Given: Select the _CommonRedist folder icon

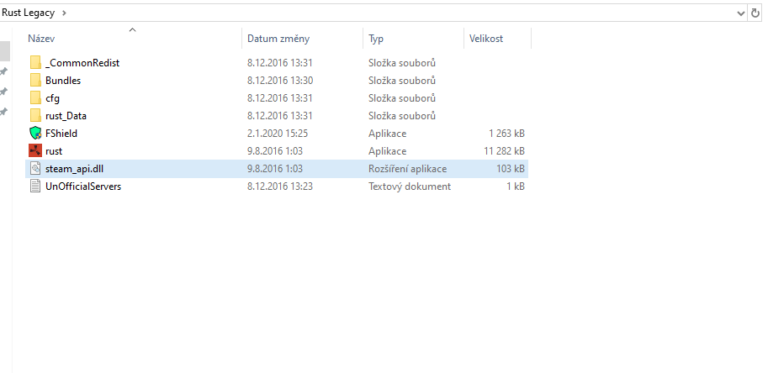Looking at the screenshot, I should tap(35, 63).
